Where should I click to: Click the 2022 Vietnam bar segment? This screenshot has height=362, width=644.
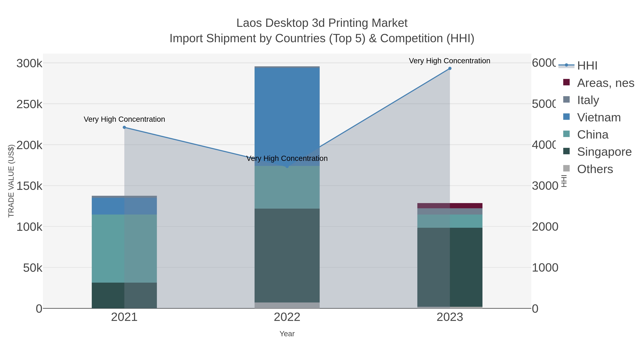pyautogui.click(x=287, y=117)
